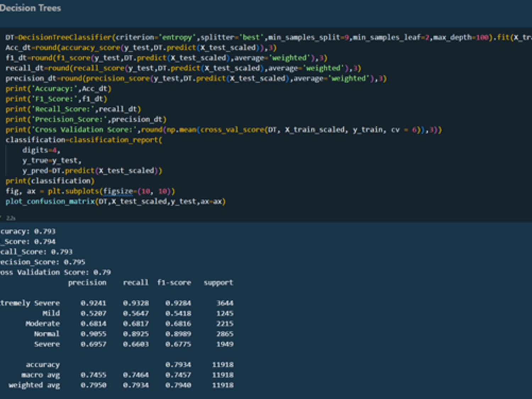Click the 'recall' column header in report

coord(136,283)
